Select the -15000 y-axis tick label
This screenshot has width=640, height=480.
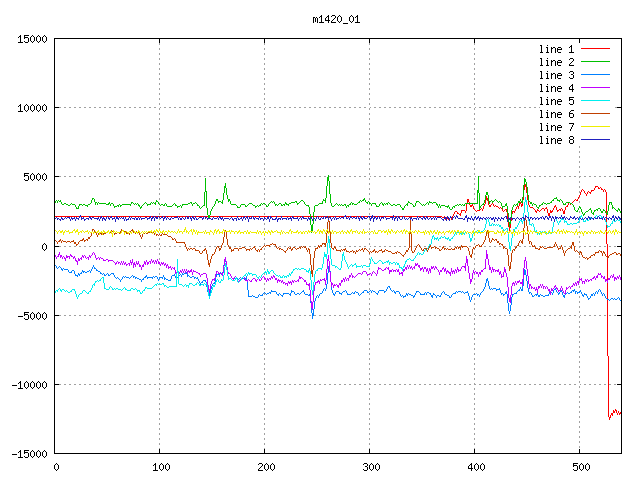(x=30, y=453)
